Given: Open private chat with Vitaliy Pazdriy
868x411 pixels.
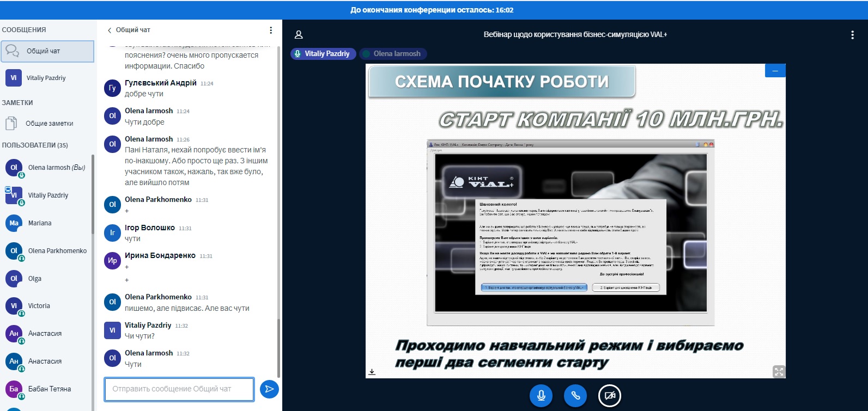Looking at the screenshot, I should pos(47,78).
